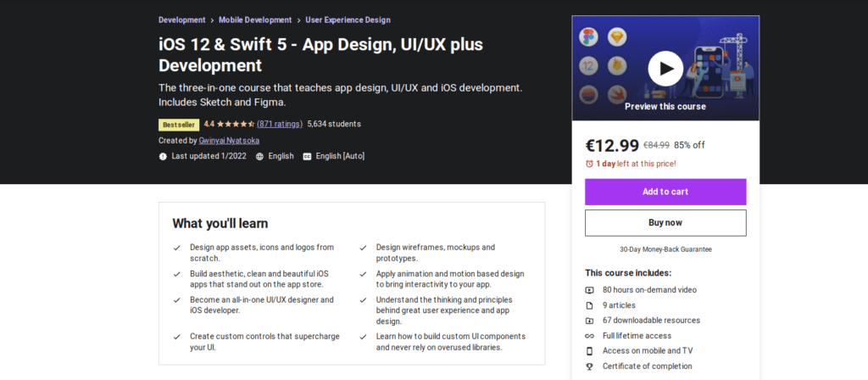This screenshot has height=380, width=868.
Task: Open instructor Gwinyai Nyatsoka's profile
Action: [229, 140]
